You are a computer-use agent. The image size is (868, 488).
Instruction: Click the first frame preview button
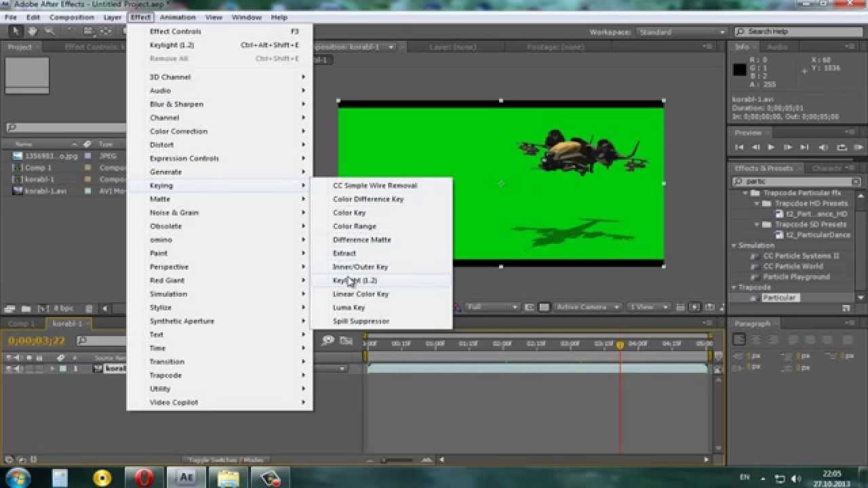coord(739,147)
